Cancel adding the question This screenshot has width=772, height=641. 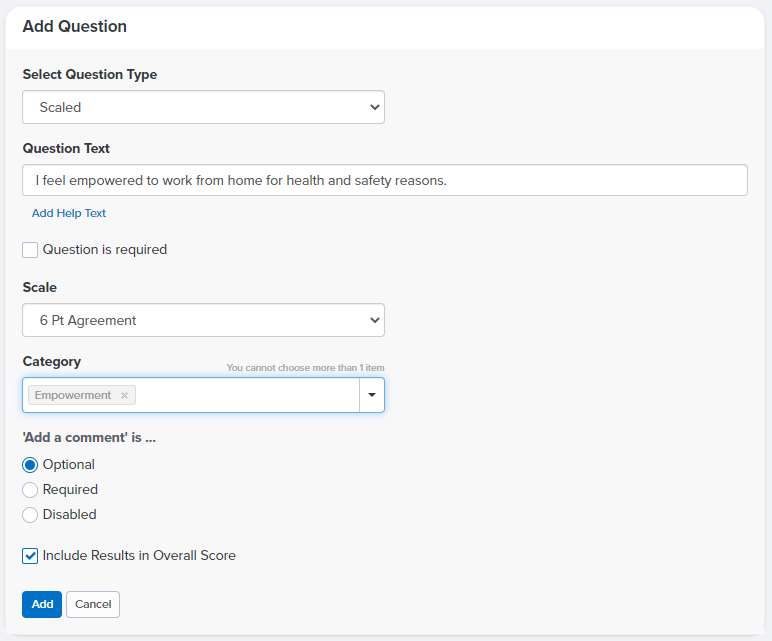[93, 604]
